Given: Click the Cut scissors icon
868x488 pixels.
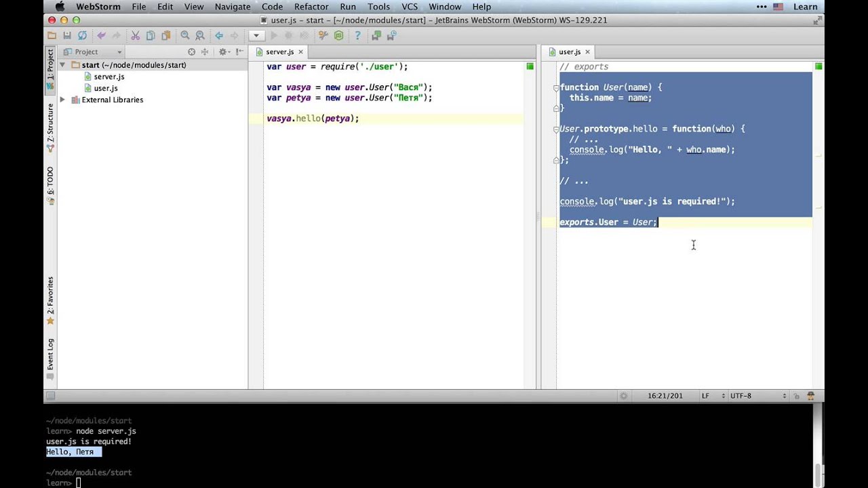Looking at the screenshot, I should (136, 35).
